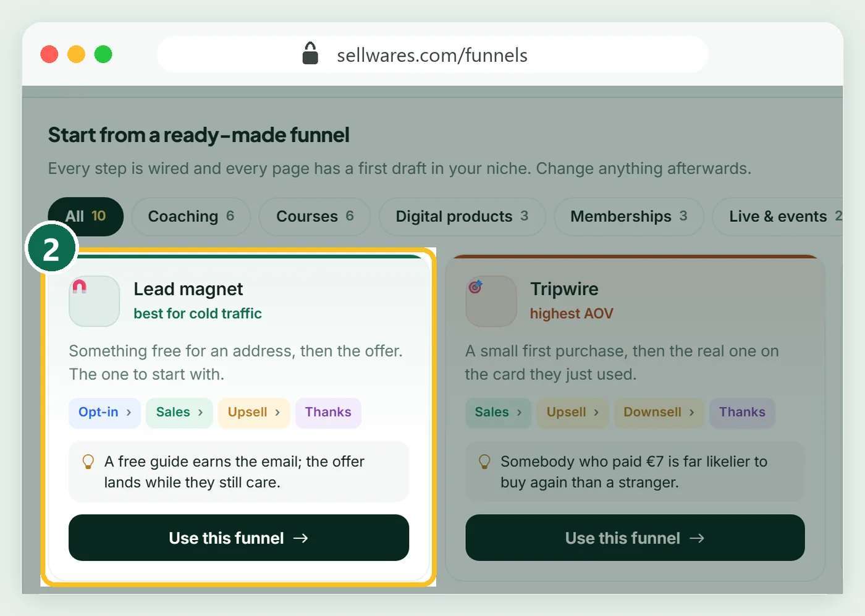Filter funnels by Courses
This screenshot has width=865, height=616.
click(315, 216)
